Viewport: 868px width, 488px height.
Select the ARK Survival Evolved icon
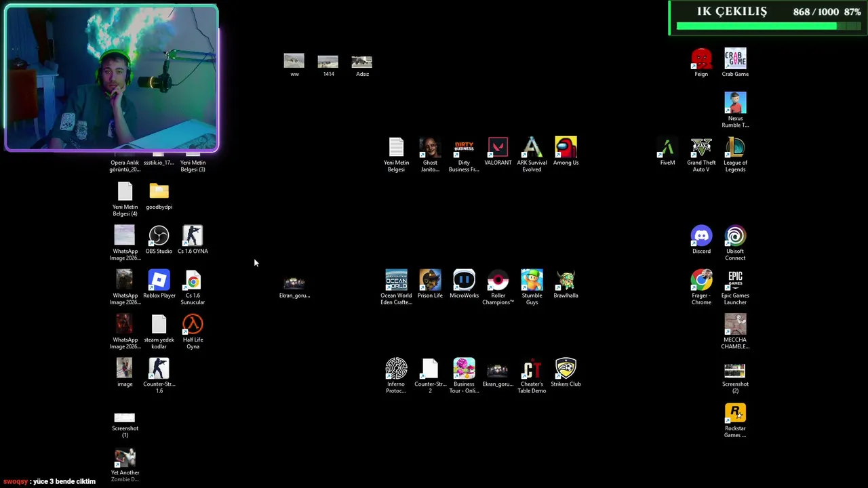pyautogui.click(x=532, y=148)
